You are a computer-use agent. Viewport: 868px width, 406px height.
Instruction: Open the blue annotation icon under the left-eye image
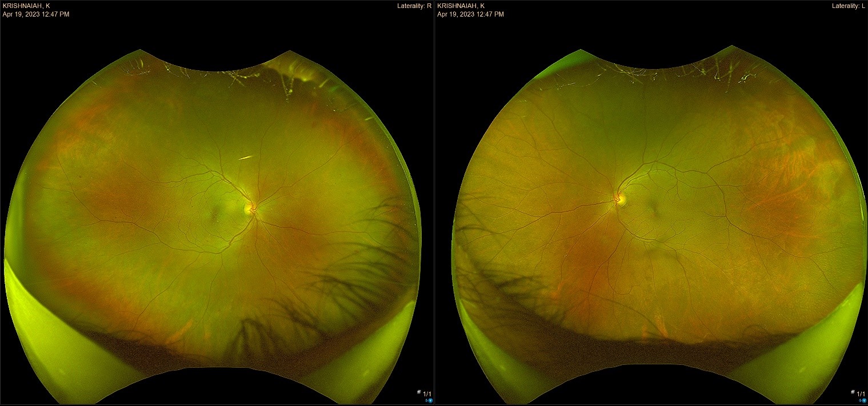click(864, 400)
